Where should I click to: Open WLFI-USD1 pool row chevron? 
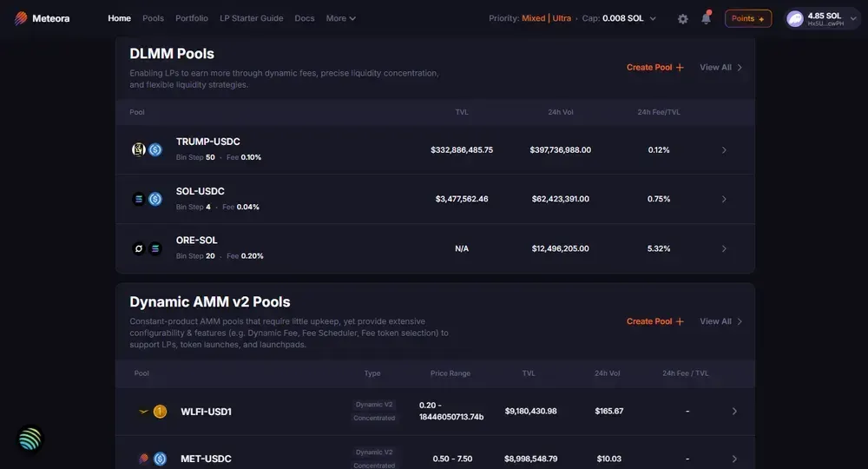(734, 412)
